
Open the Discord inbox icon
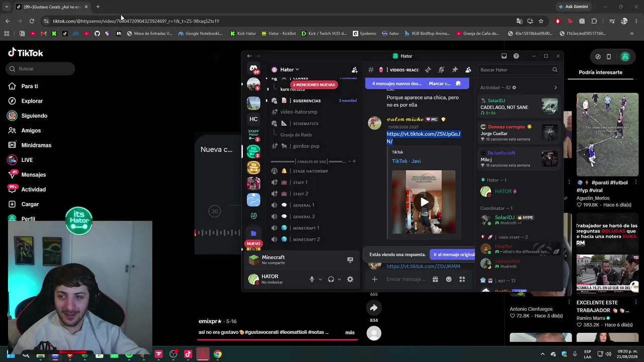point(504,56)
